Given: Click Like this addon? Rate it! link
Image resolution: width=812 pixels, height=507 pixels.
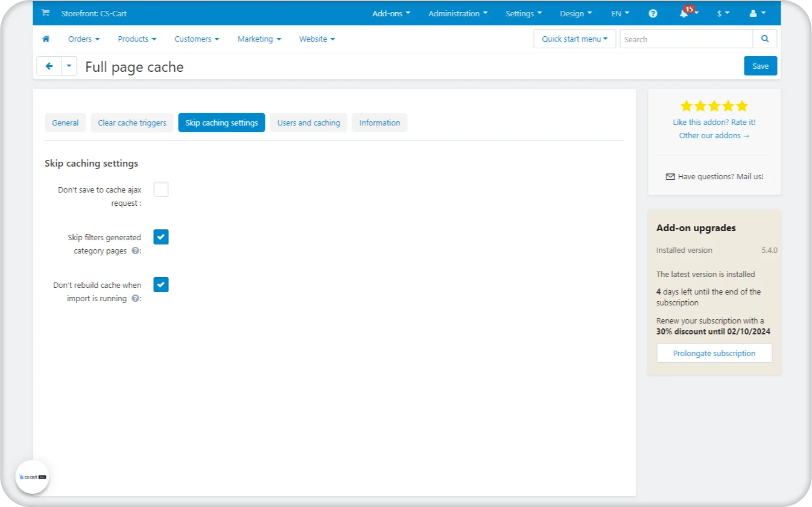Looking at the screenshot, I should pos(714,122).
